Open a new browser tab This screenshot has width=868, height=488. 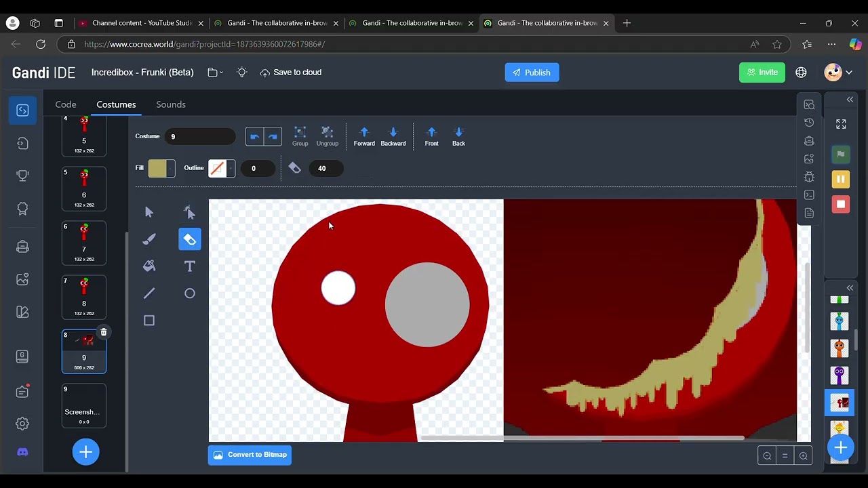coord(627,23)
